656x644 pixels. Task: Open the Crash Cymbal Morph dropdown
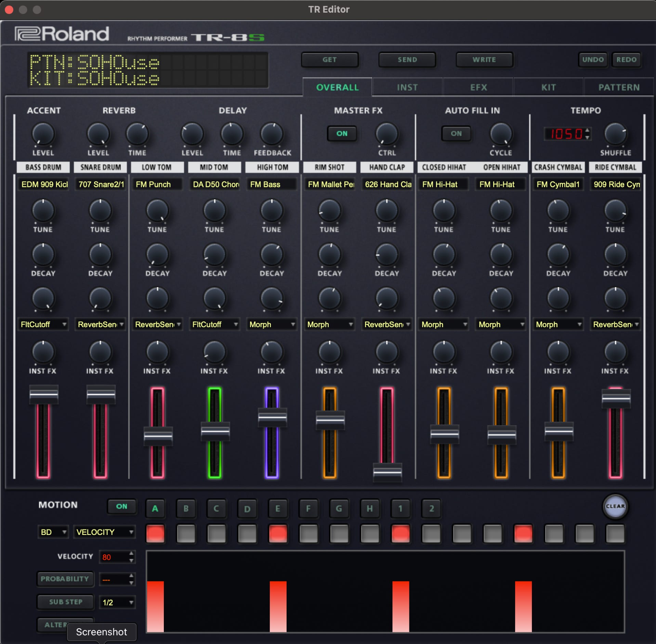pos(558,324)
